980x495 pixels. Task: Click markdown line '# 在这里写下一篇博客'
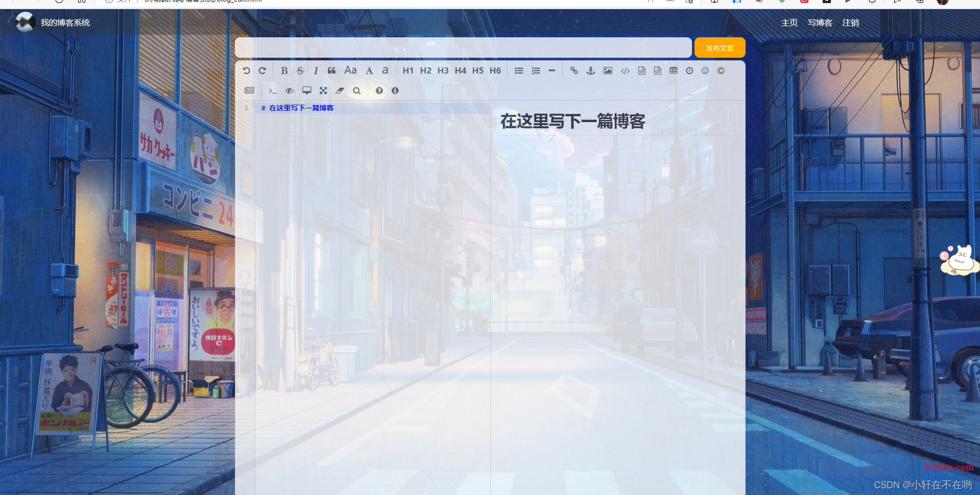pos(297,108)
